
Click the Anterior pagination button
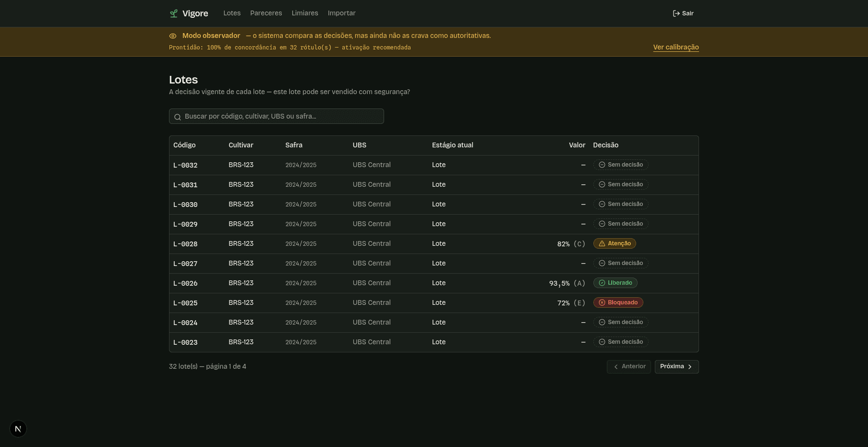click(629, 366)
